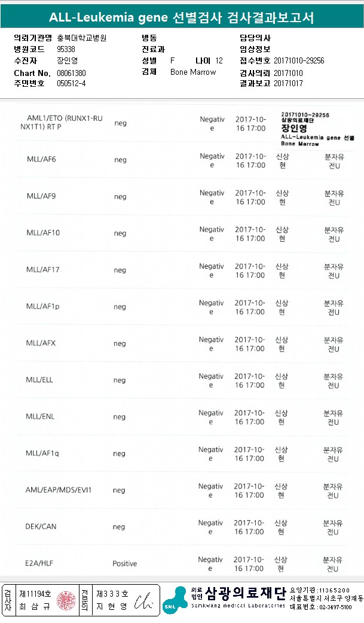
Task: Click the MLL/ENL test name
Action: click(42, 417)
